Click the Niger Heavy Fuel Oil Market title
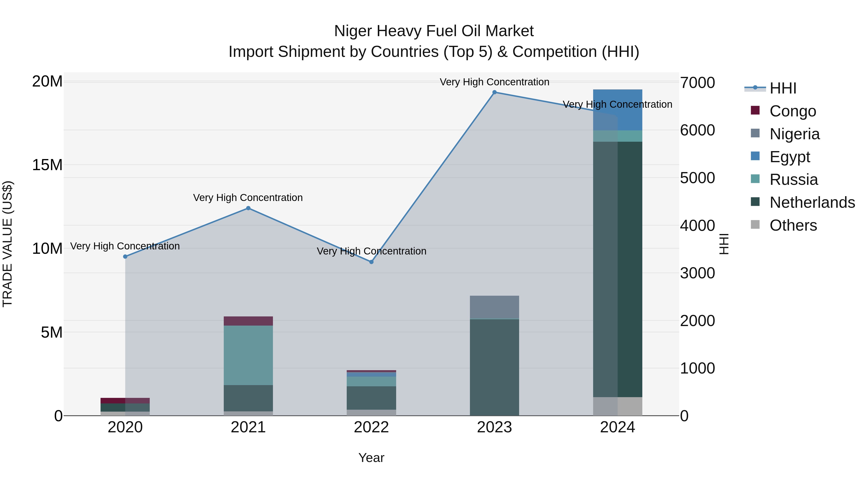This screenshot has width=868, height=488. 434,31
